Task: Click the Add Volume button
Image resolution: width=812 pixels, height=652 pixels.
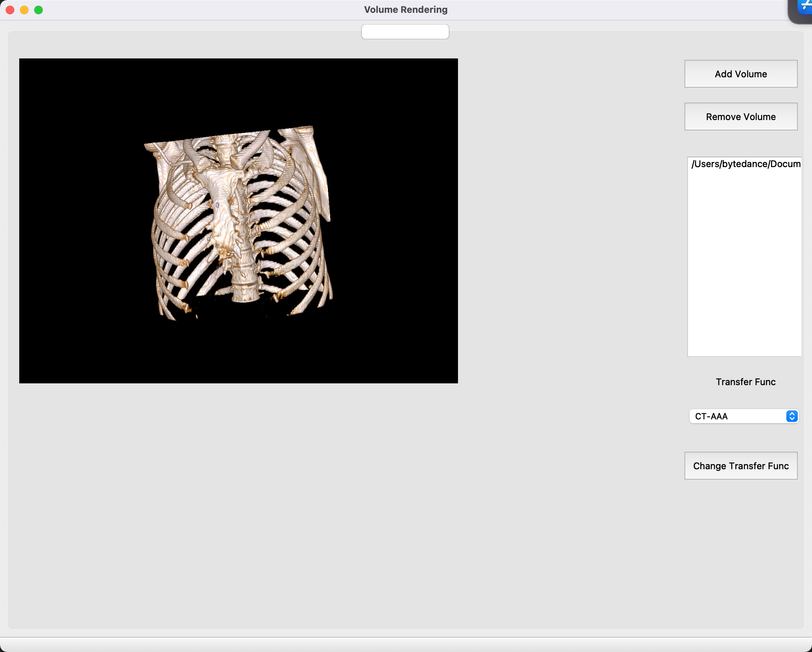Action: tap(740, 74)
